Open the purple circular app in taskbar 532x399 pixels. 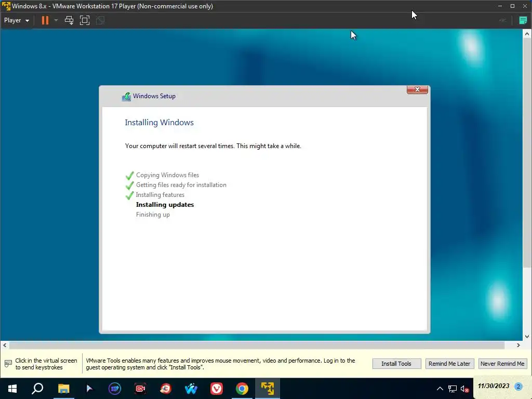tap(115, 389)
